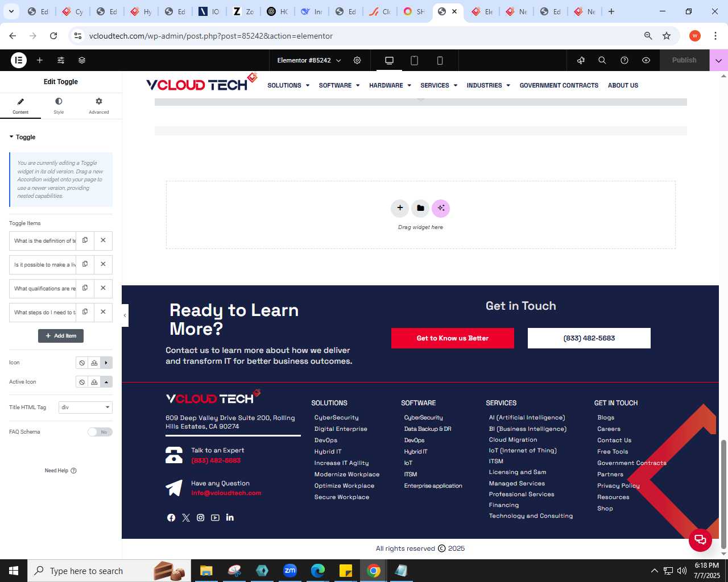Switch to tablet responsive view

click(415, 60)
